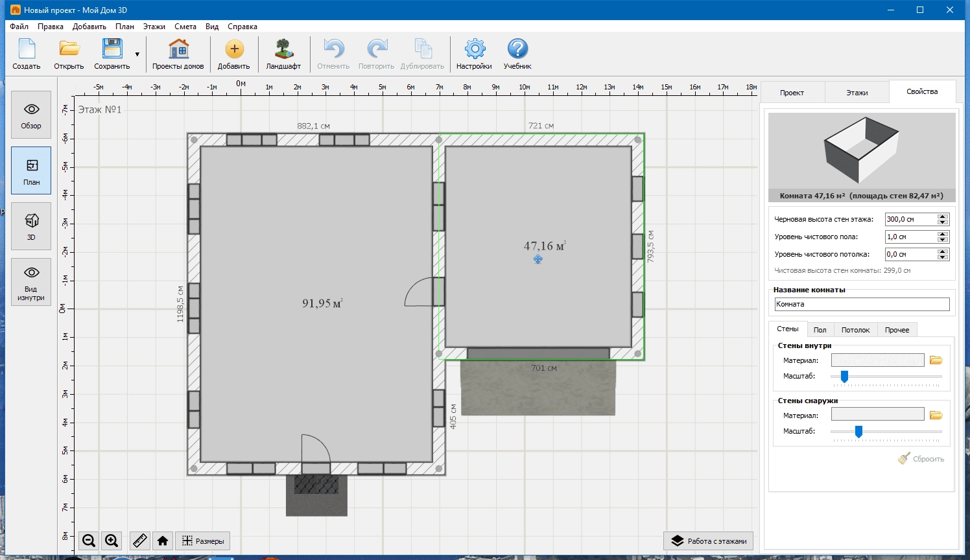Switch to the Проект tab
This screenshot has height=560, width=970.
tap(792, 93)
